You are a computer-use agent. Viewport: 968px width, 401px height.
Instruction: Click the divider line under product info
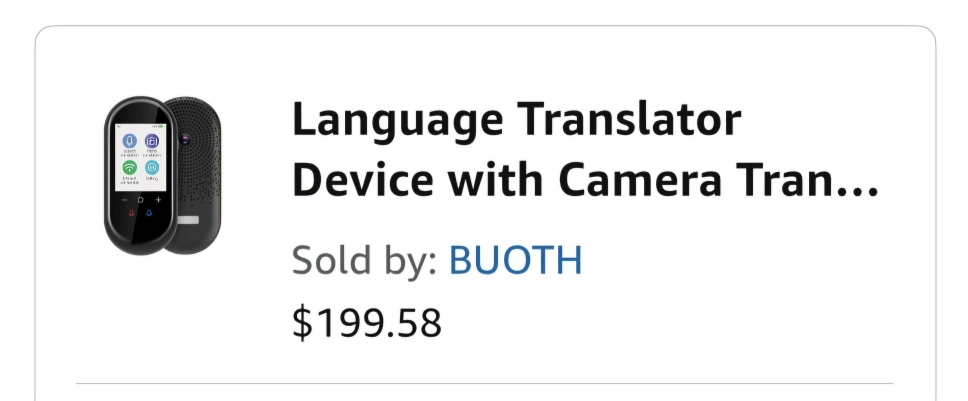pos(485,383)
